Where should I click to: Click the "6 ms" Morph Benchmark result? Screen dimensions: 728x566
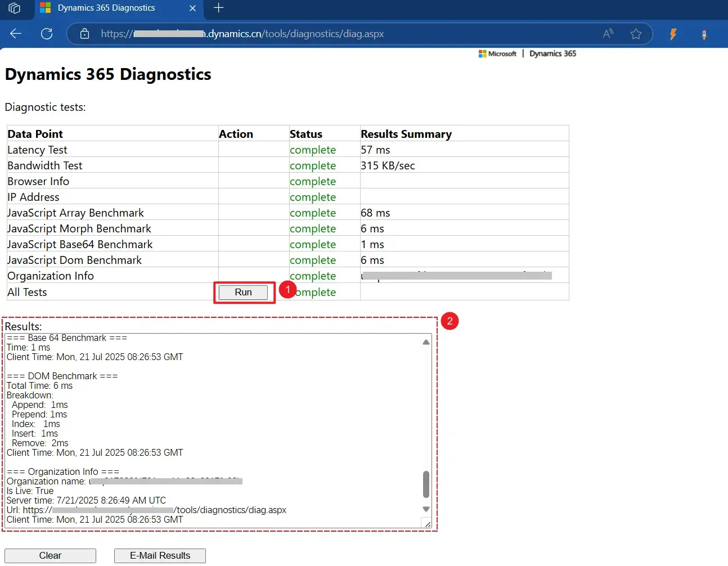[372, 228]
